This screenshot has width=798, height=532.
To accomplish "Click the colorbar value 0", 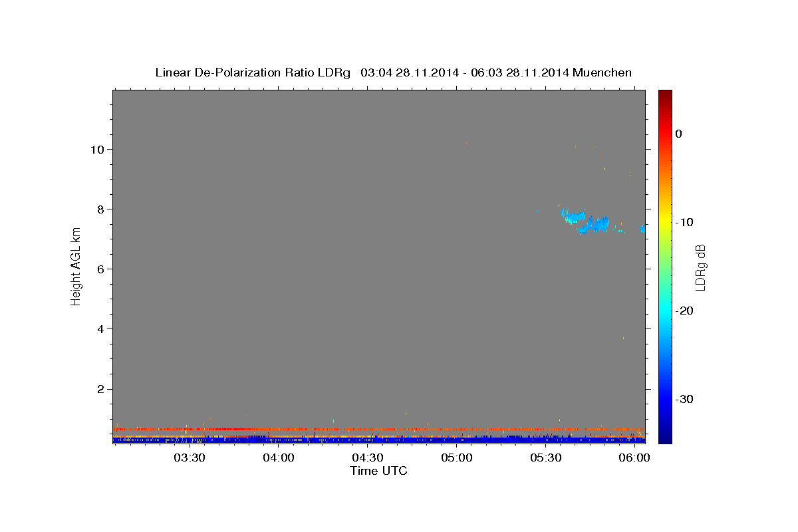I will click(x=679, y=134).
